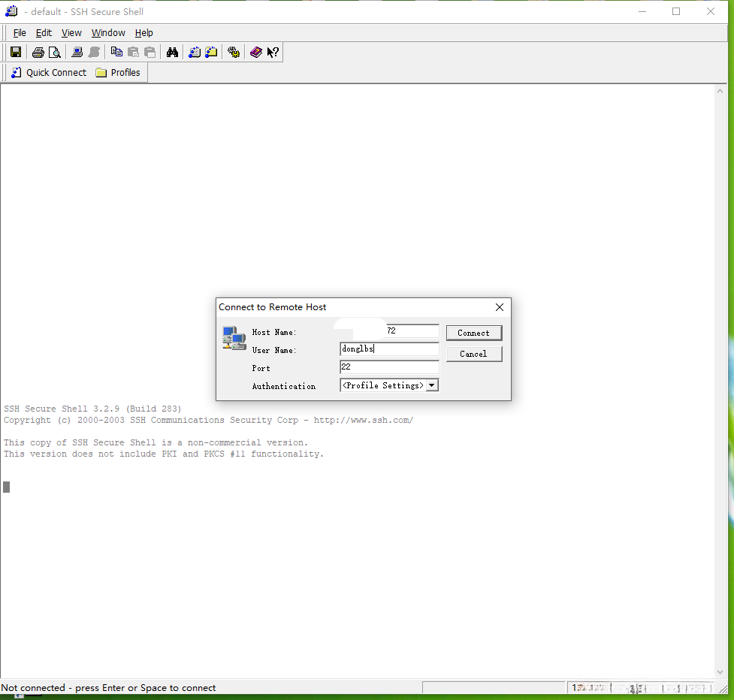Open the File menu
Image resolution: width=734 pixels, height=700 pixels.
click(20, 33)
